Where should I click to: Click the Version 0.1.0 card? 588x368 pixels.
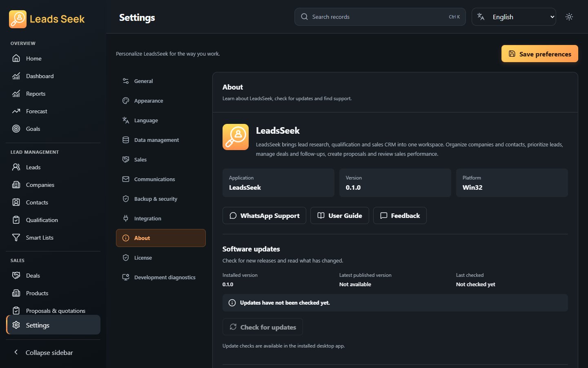(x=395, y=183)
